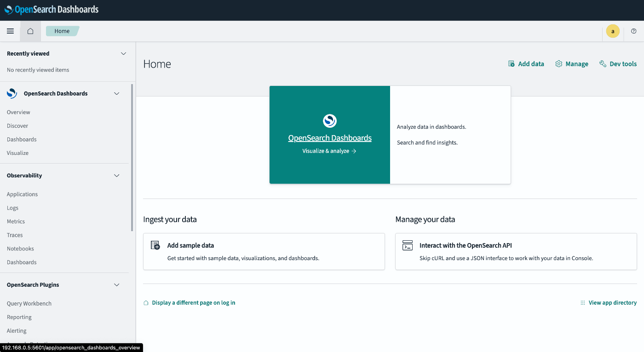Click Display a different page on log in

click(x=194, y=303)
